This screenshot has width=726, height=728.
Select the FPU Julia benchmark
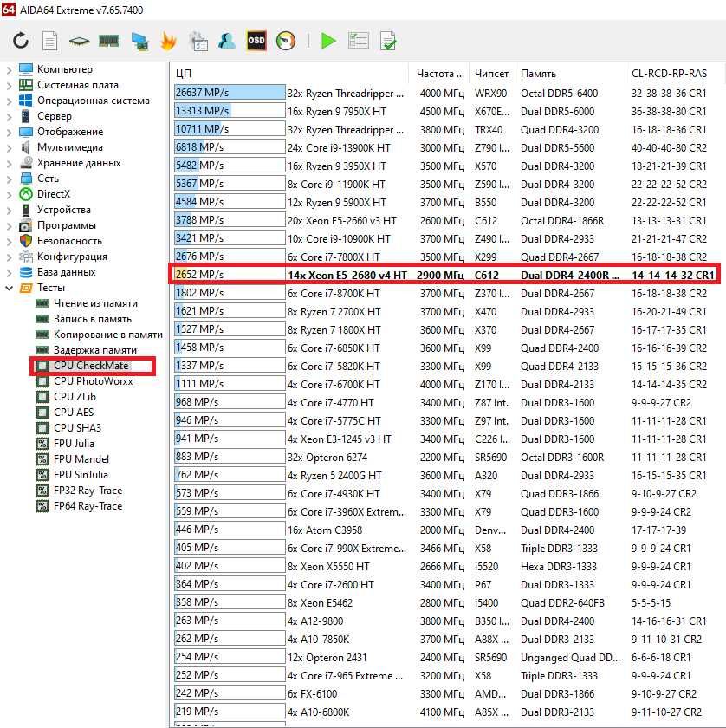pyautogui.click(x=74, y=444)
